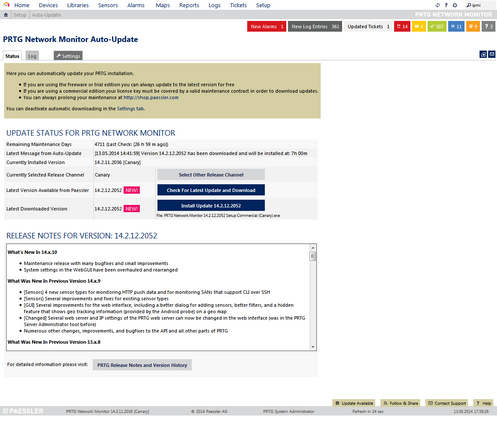Click Select Other Release Channel
This screenshot has height=445, width=497.
coord(211,175)
